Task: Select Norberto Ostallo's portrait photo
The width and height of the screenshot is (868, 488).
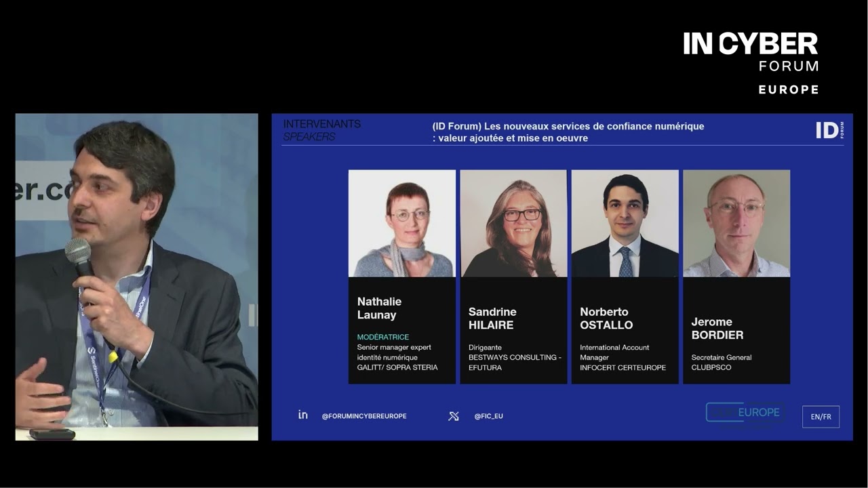Action: 625,223
